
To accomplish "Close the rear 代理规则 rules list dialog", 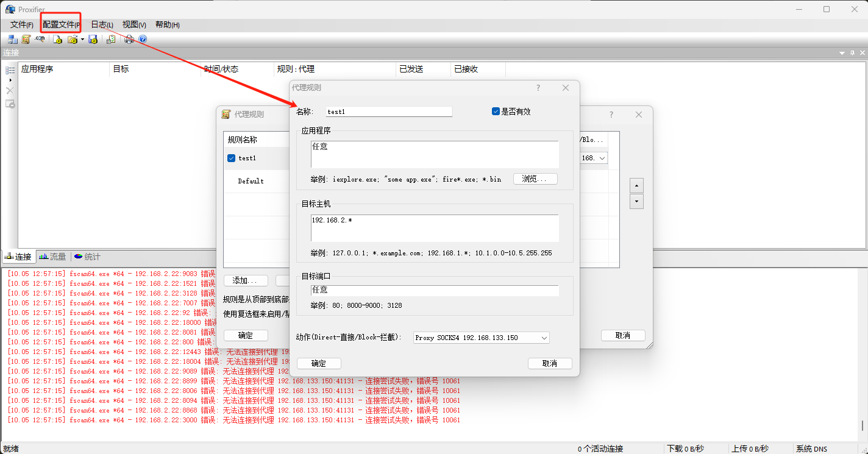I will coord(639,115).
